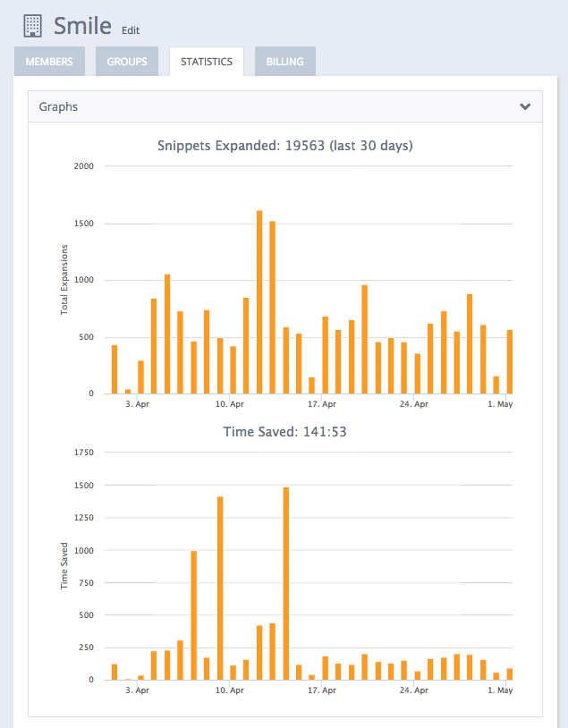Screen dimensions: 568x728
Task: Click the Time Saved vertical axis label
Action: (64, 566)
